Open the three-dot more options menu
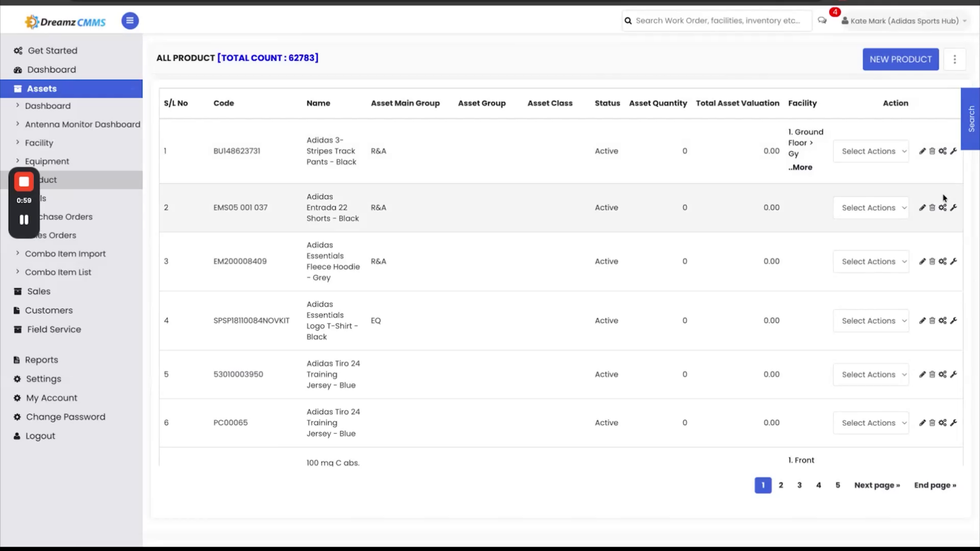This screenshot has width=980, height=551. (955, 59)
